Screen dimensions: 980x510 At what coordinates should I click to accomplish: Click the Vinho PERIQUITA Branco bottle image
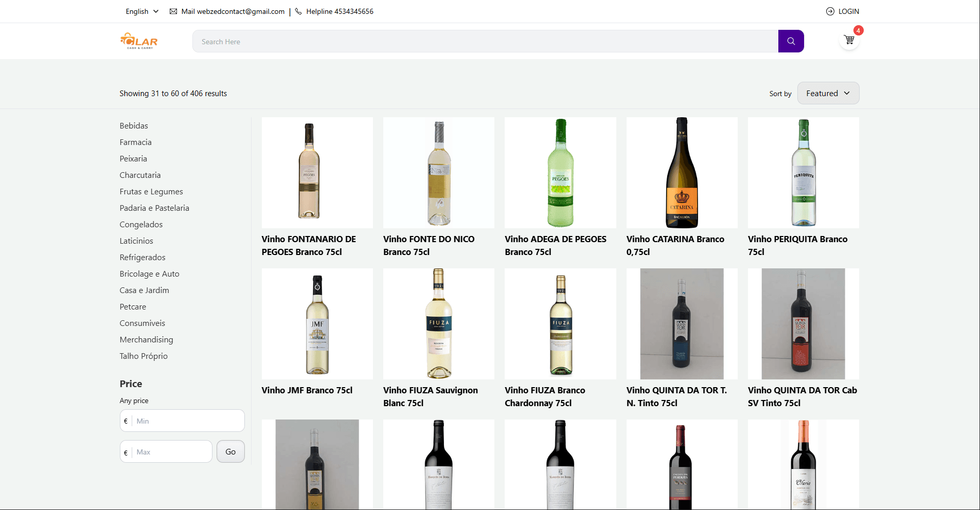click(x=803, y=173)
